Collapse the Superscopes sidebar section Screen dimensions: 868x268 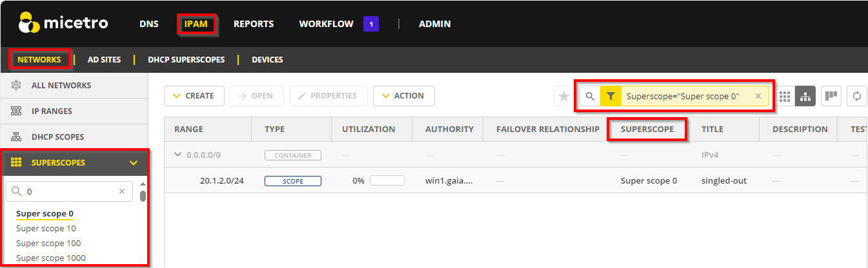pos(134,163)
